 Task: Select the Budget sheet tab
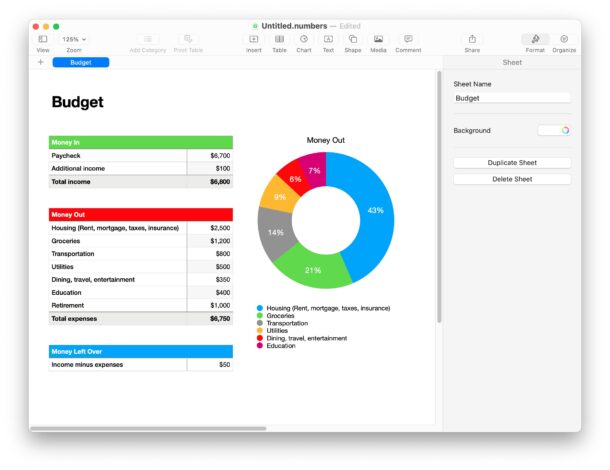tap(81, 62)
